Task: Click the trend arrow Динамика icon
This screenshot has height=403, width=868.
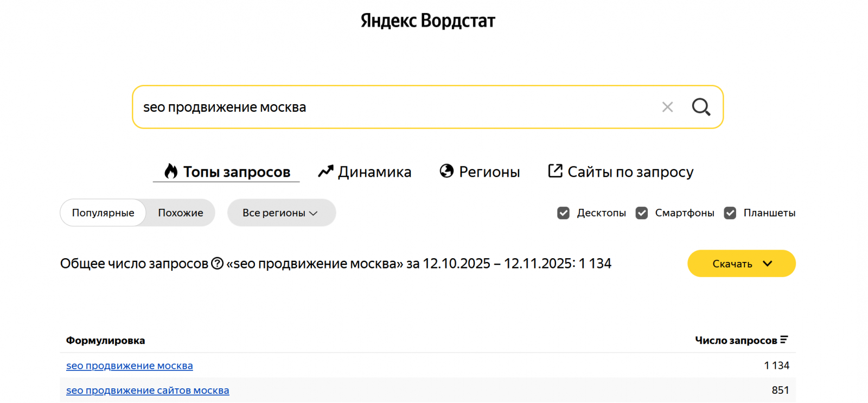Action: pos(325,171)
